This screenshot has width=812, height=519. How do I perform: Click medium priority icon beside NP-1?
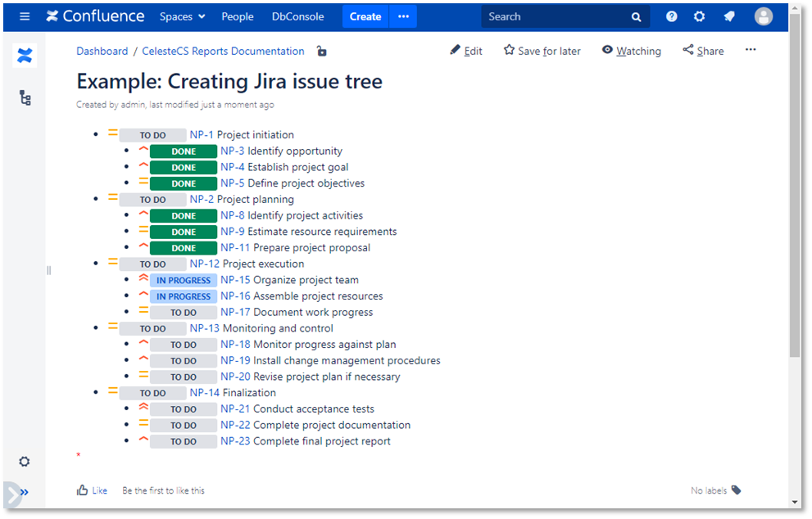tap(112, 133)
